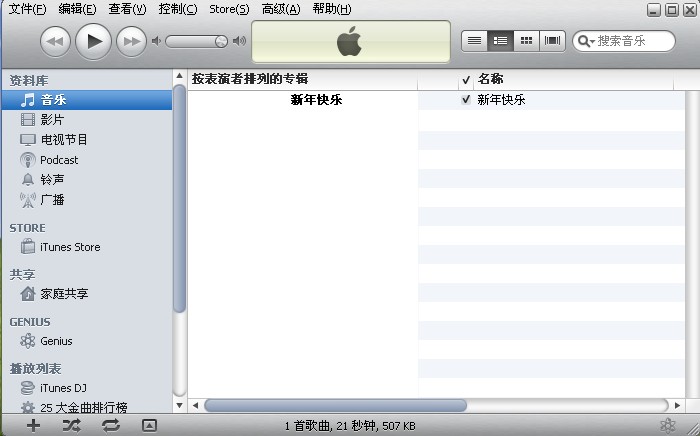Click the low-volume speaker icon
Image resolution: width=700 pixels, height=436 pixels.
[x=156, y=42]
